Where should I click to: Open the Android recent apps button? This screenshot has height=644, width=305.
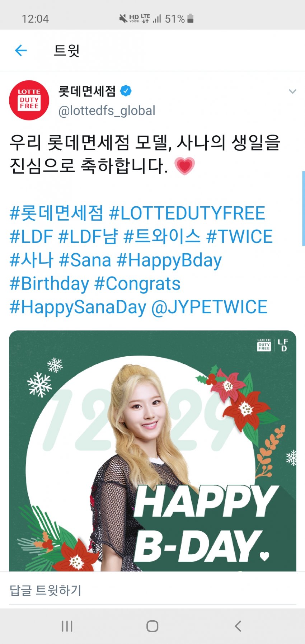(67, 626)
